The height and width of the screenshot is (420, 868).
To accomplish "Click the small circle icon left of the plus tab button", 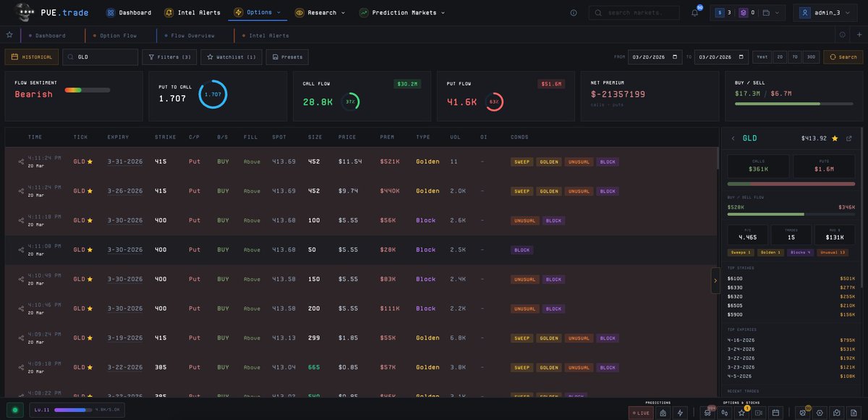I will coord(842,35).
